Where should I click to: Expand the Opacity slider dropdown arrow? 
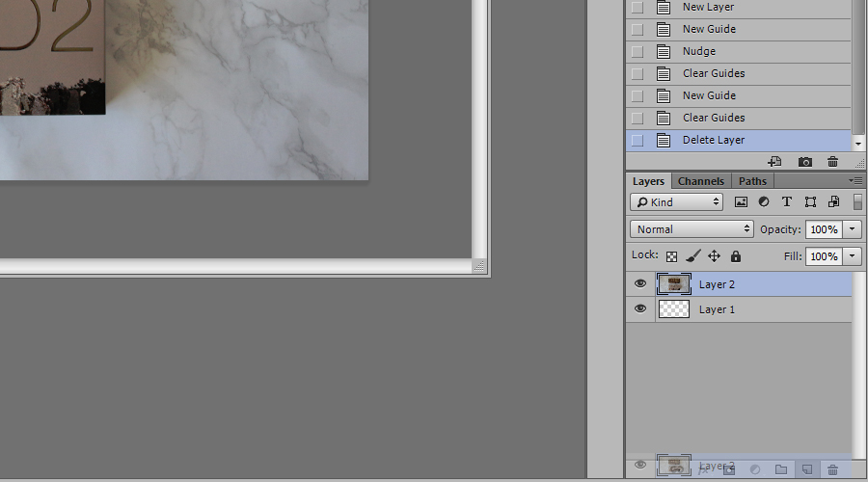point(853,229)
